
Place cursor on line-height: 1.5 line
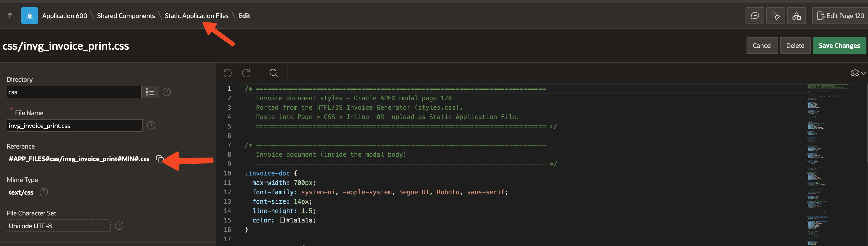(x=284, y=210)
